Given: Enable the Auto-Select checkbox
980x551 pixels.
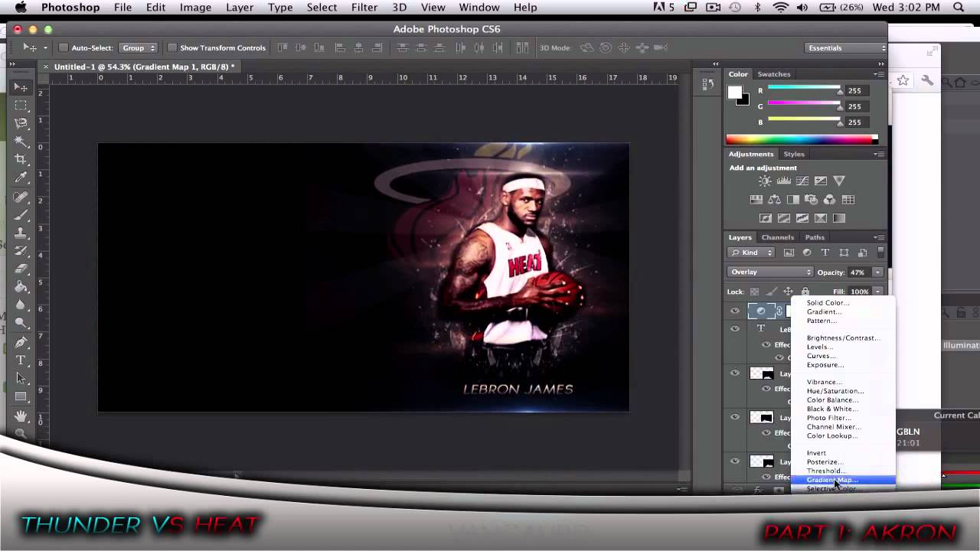Looking at the screenshot, I should [x=64, y=47].
